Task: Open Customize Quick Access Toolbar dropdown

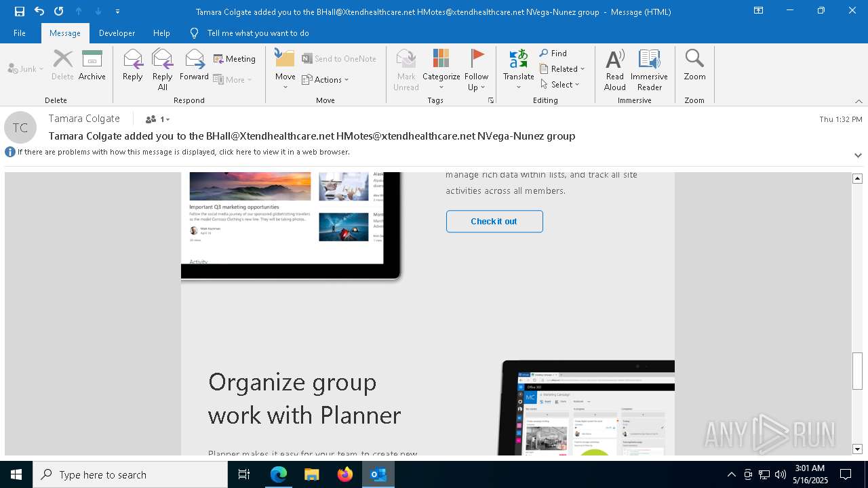Action: click(x=117, y=11)
